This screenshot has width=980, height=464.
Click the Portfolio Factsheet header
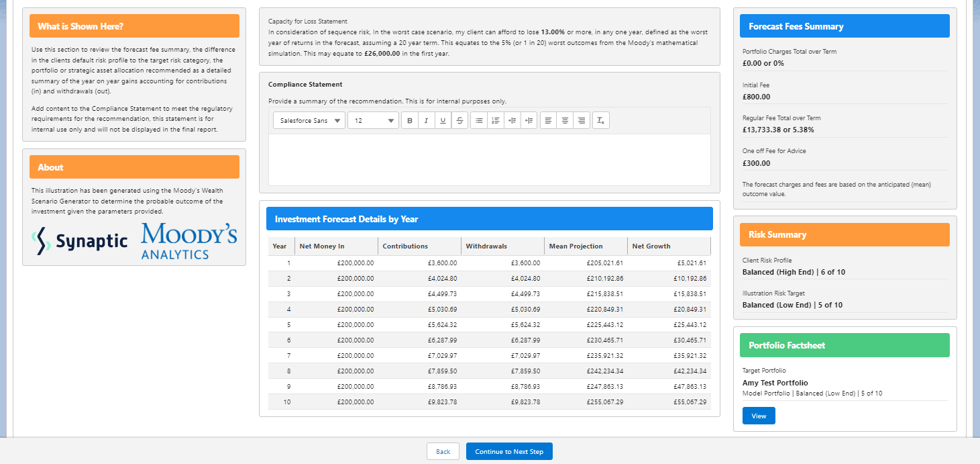845,345
